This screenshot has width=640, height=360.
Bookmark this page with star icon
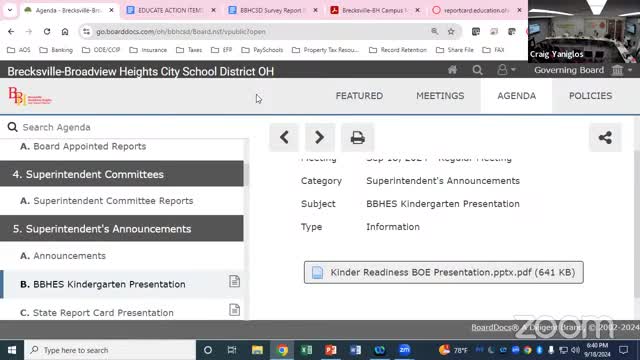coord(451,31)
